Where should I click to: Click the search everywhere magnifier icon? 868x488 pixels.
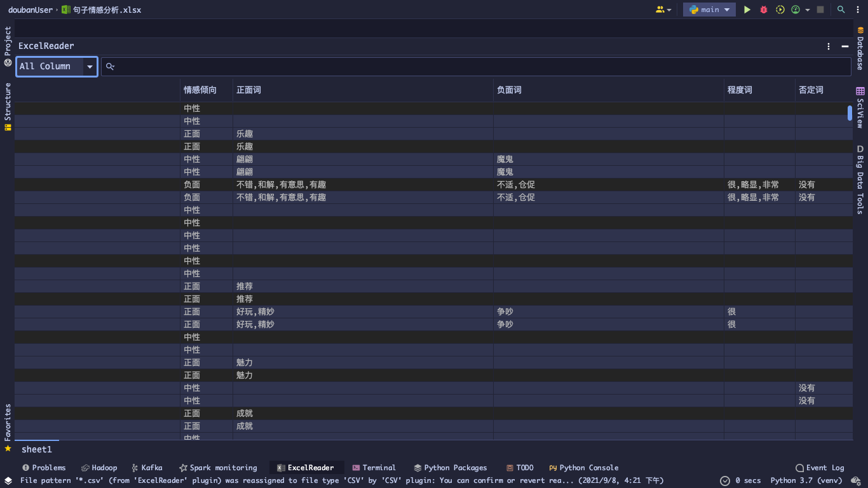point(841,10)
